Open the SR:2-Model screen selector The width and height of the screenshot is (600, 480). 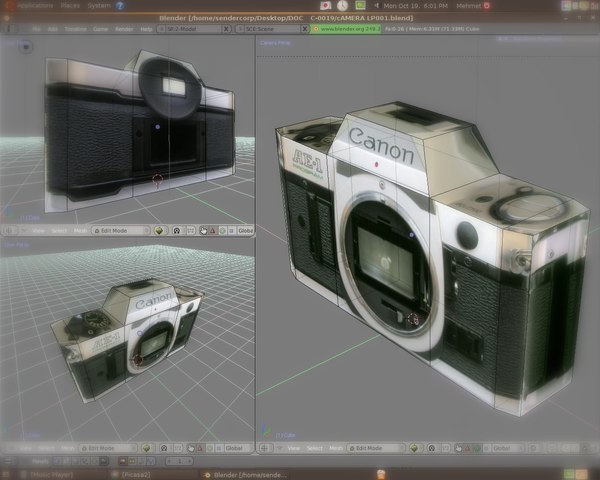(189, 29)
